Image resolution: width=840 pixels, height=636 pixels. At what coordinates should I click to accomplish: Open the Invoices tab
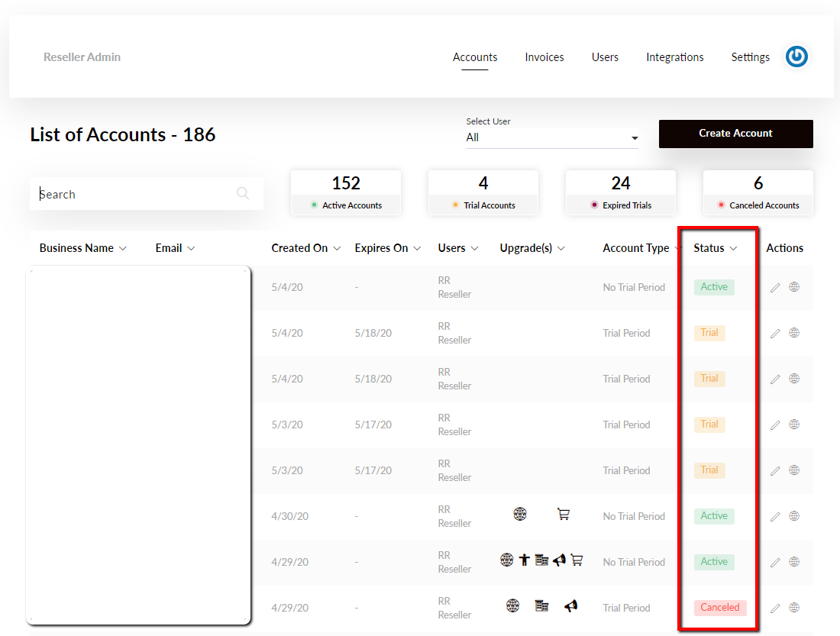[x=544, y=56]
